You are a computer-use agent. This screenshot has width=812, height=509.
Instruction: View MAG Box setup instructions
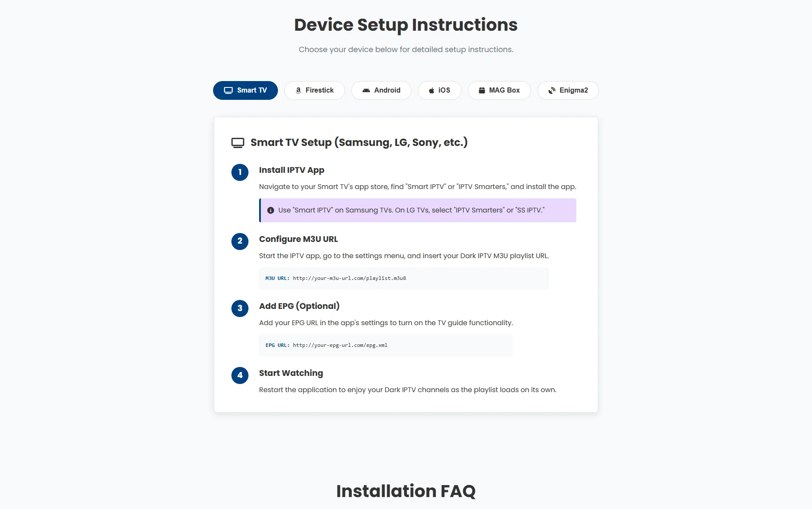(x=499, y=90)
